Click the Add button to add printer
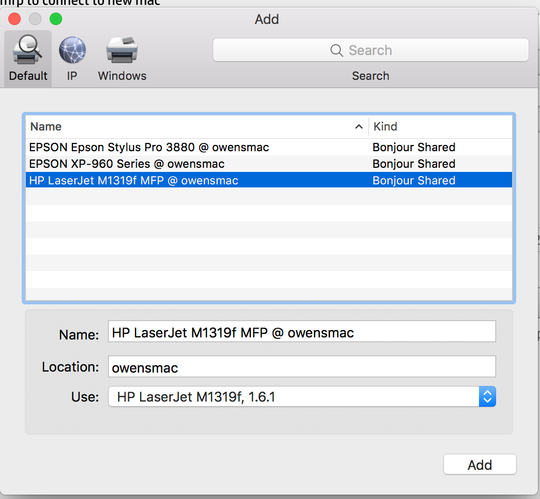The image size is (540, 499). 480,465
